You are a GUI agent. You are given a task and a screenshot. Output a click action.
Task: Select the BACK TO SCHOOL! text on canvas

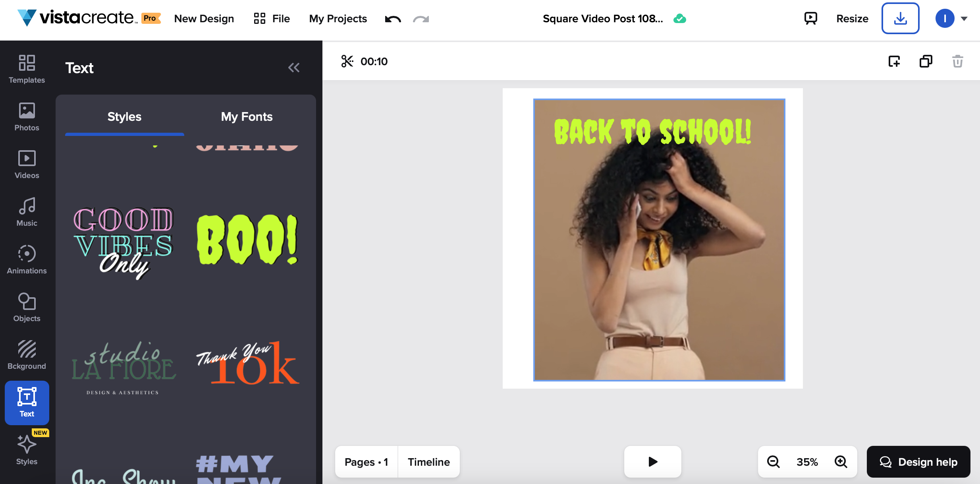652,132
